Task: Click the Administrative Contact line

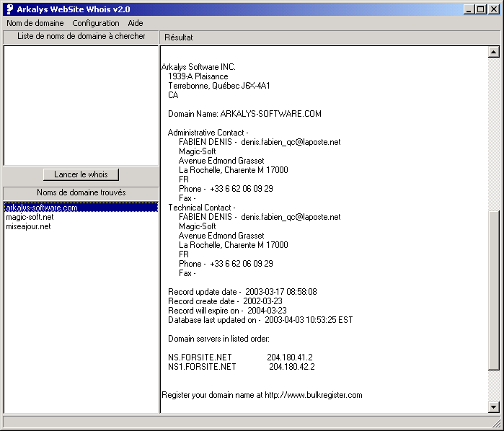Action: click(x=208, y=133)
